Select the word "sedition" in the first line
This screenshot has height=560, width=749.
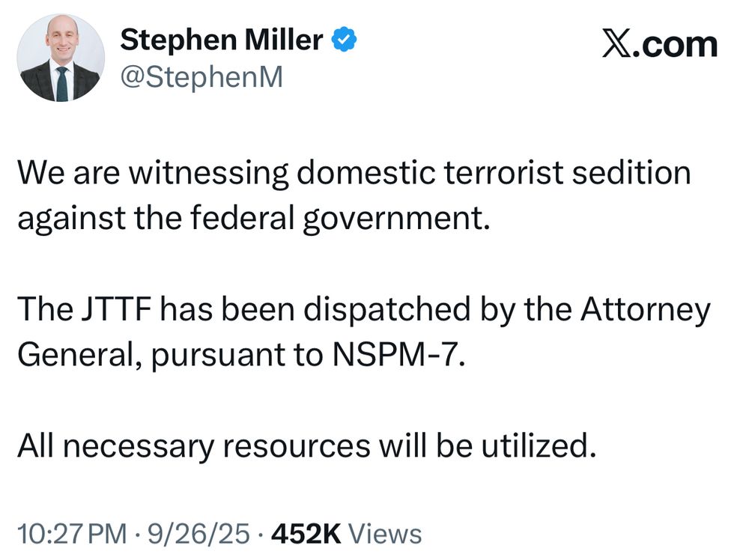point(631,172)
